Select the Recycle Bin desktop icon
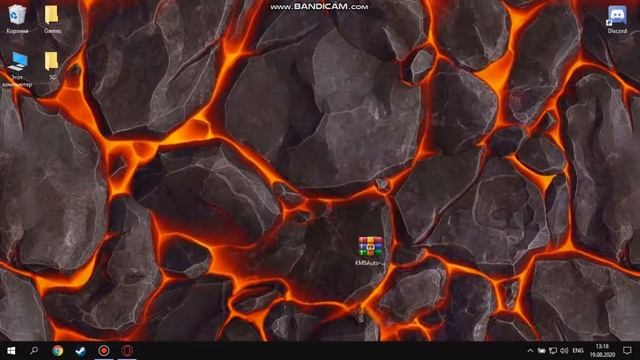 tap(17, 19)
